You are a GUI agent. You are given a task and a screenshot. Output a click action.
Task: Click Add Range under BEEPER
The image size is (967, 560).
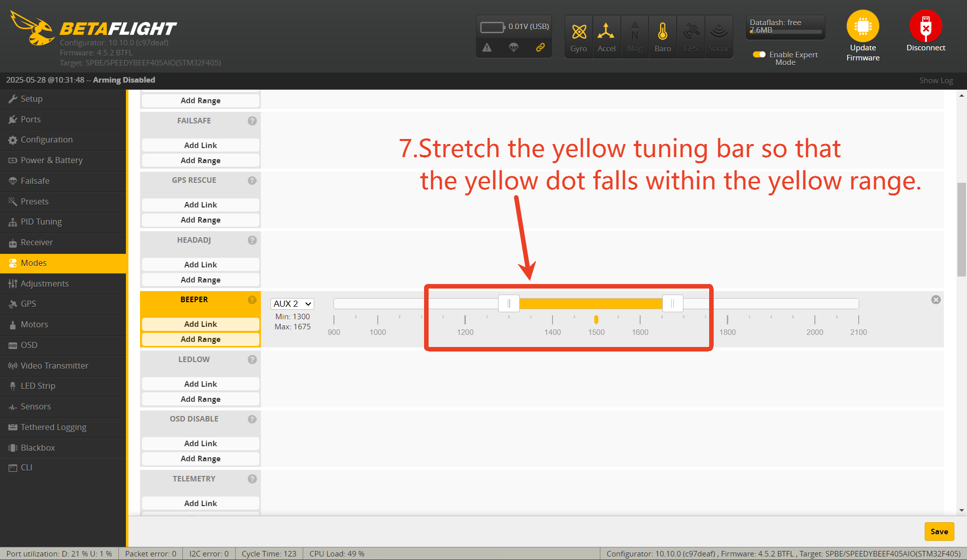tap(200, 339)
